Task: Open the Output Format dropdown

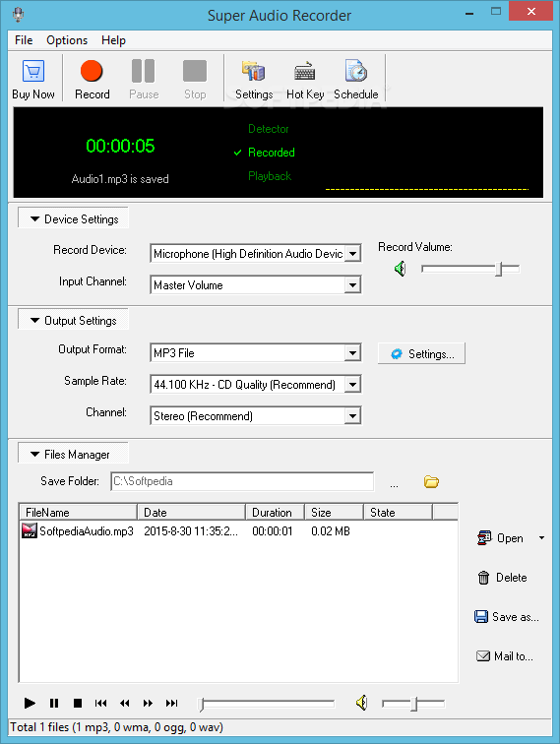Action: (352, 353)
